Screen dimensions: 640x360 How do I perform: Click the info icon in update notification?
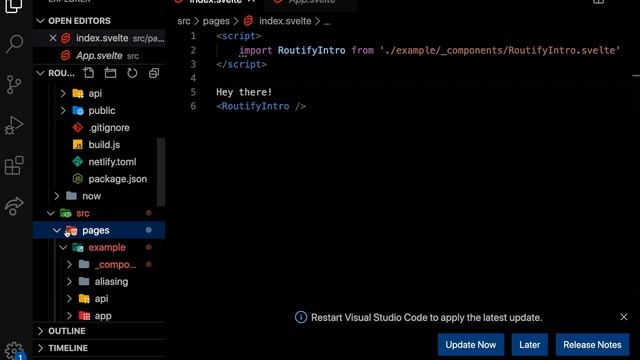(x=301, y=317)
